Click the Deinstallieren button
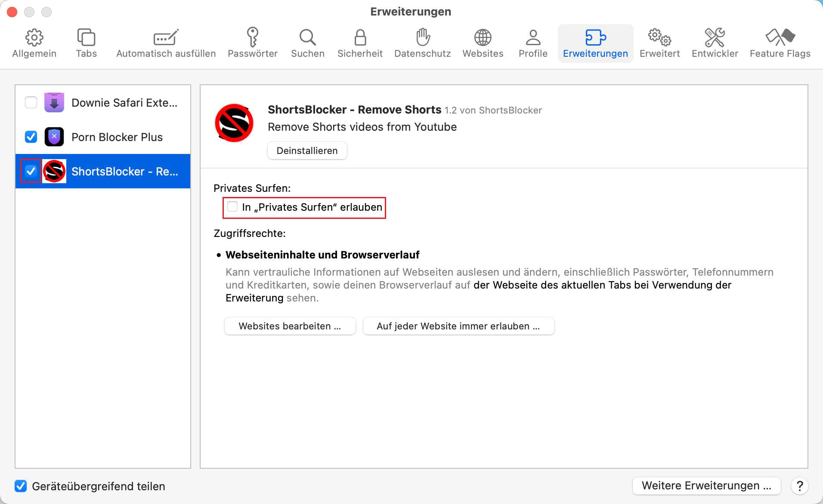The height and width of the screenshot is (504, 823). tap(307, 151)
